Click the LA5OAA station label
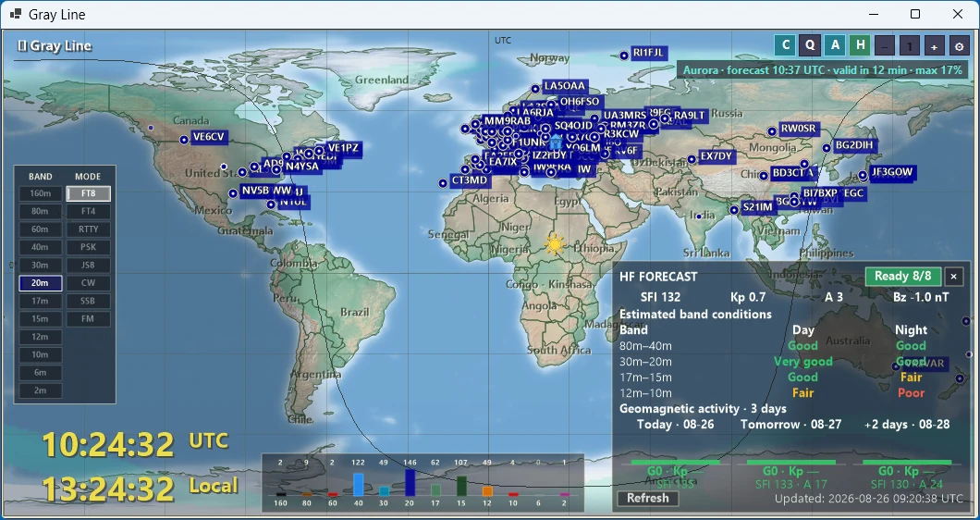 pyautogui.click(x=564, y=86)
